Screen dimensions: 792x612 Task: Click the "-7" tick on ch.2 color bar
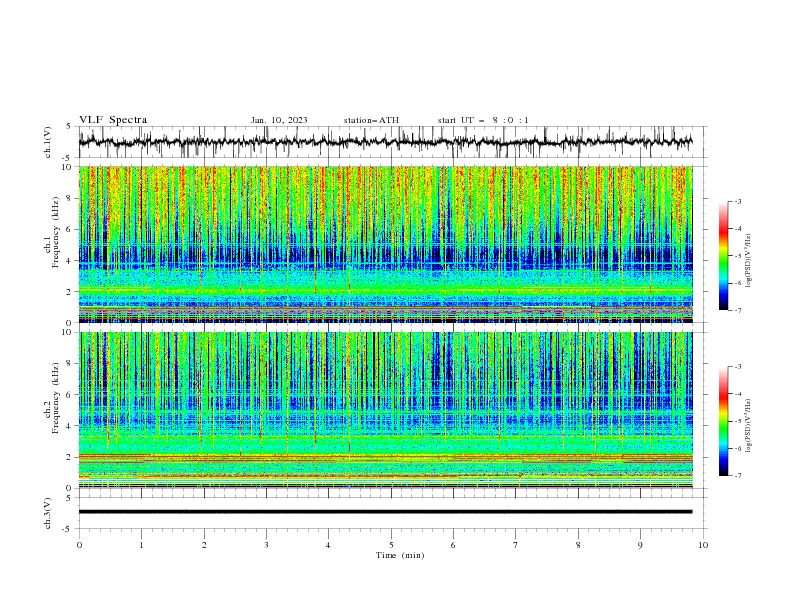point(738,476)
